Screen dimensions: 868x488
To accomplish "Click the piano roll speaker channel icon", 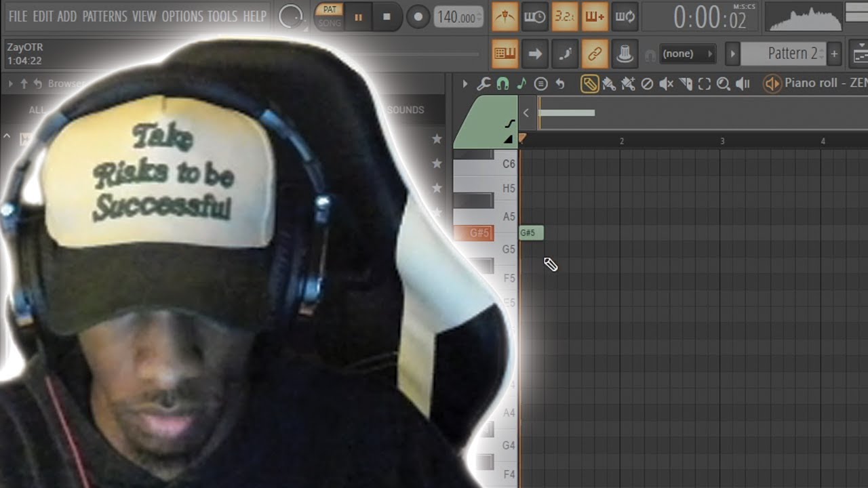I will click(x=772, y=84).
